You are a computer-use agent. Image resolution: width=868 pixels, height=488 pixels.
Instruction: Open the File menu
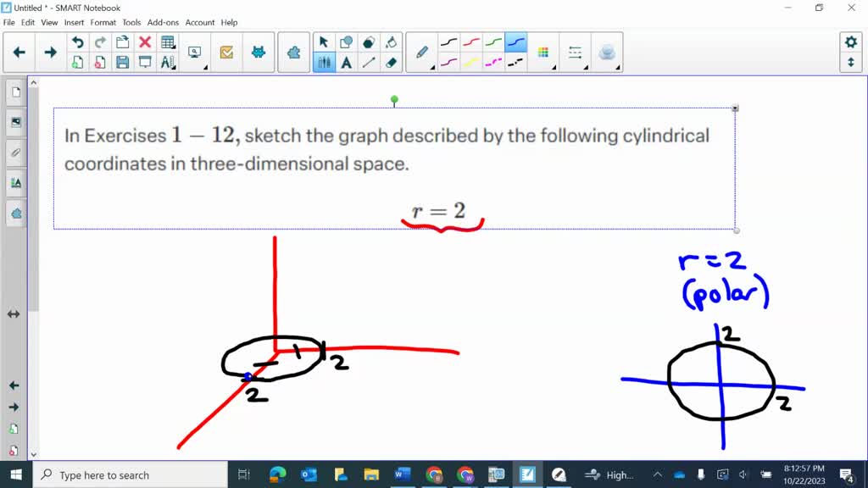[8, 23]
